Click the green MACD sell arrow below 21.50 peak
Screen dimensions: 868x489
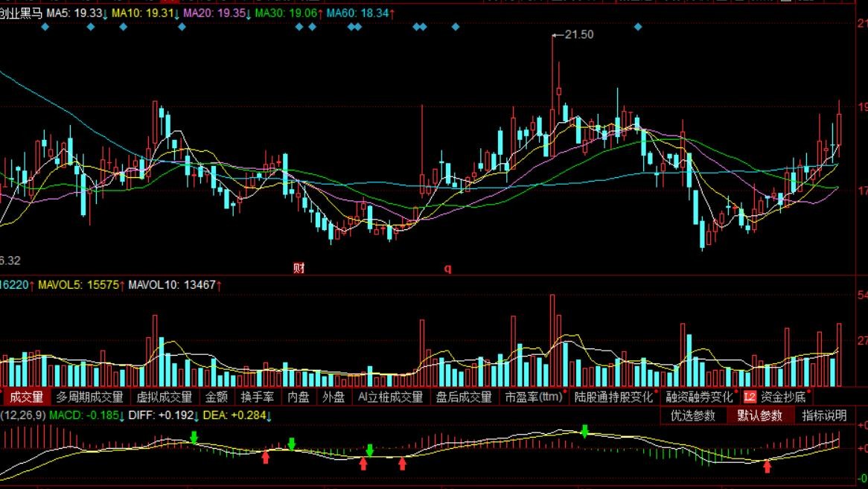pyautogui.click(x=584, y=430)
